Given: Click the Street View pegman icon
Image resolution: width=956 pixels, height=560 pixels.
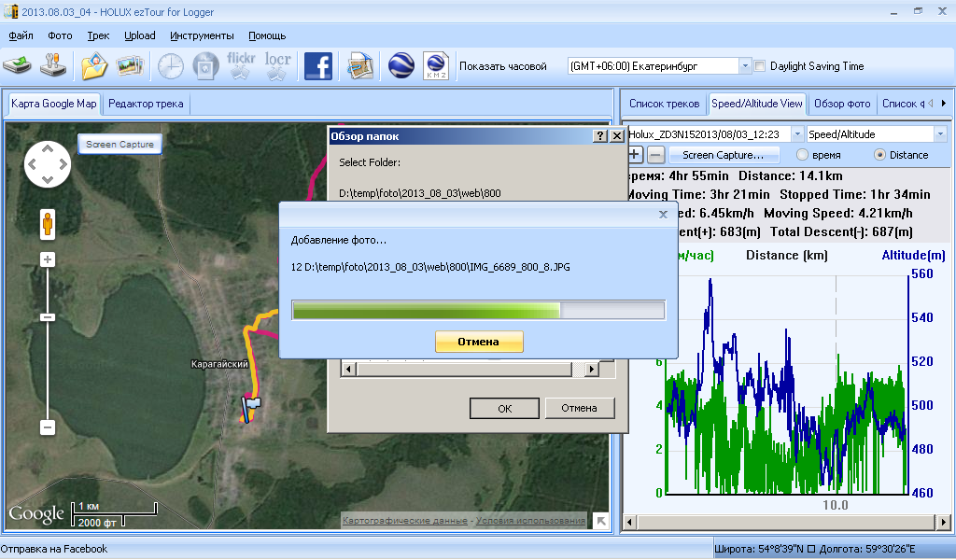Looking at the screenshot, I should (48, 224).
